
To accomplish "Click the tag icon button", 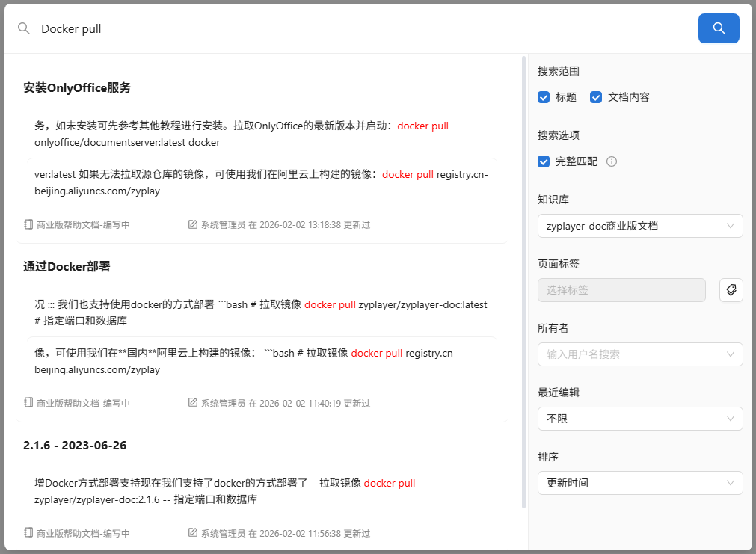I will (731, 290).
